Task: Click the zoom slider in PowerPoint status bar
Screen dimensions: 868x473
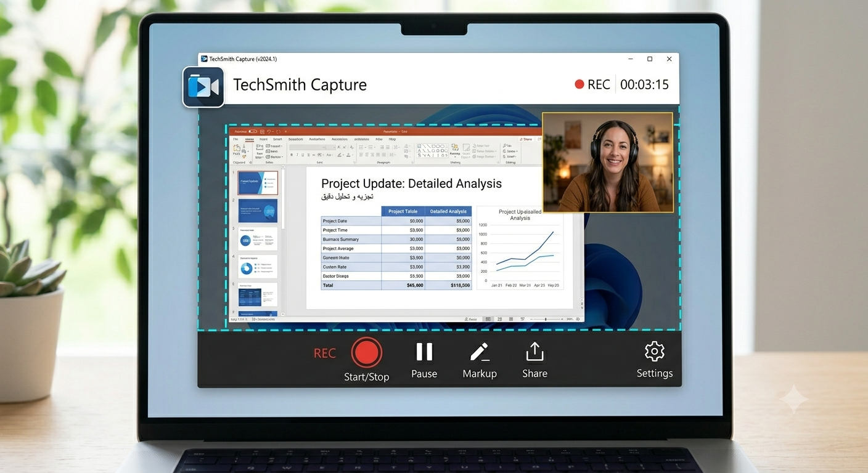Action: point(546,319)
